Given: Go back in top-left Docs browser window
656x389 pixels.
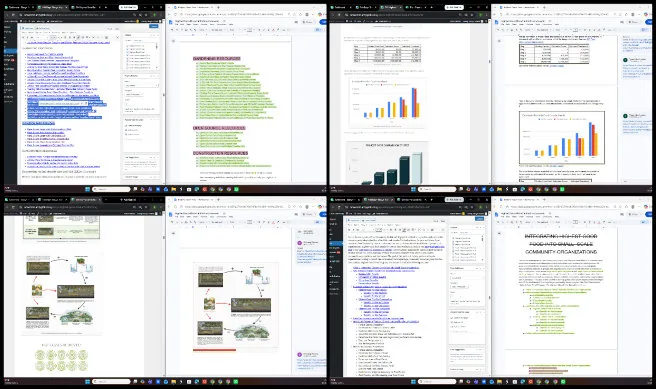Looking at the screenshot, I should (x=169, y=14).
